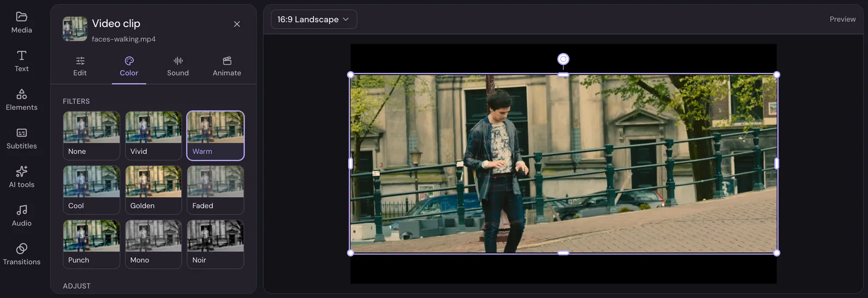Open the Elements panel

[x=22, y=100]
